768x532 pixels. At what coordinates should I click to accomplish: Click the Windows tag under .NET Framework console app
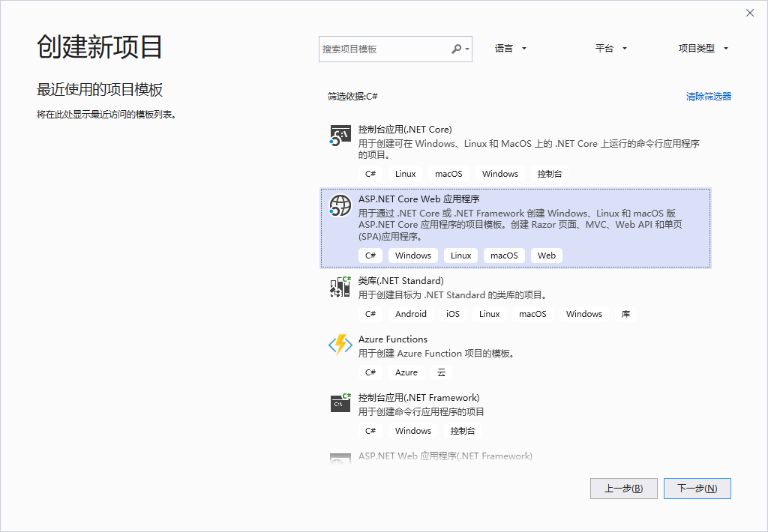point(413,431)
